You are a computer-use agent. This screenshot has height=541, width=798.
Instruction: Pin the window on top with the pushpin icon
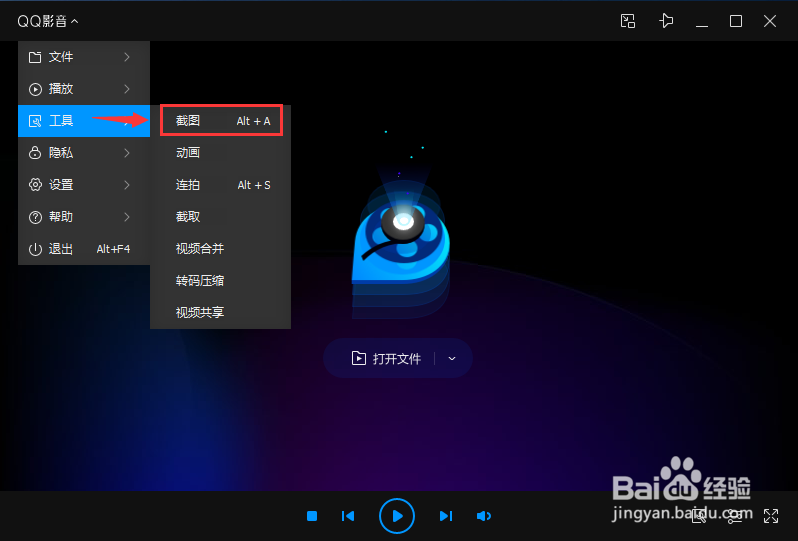click(666, 21)
